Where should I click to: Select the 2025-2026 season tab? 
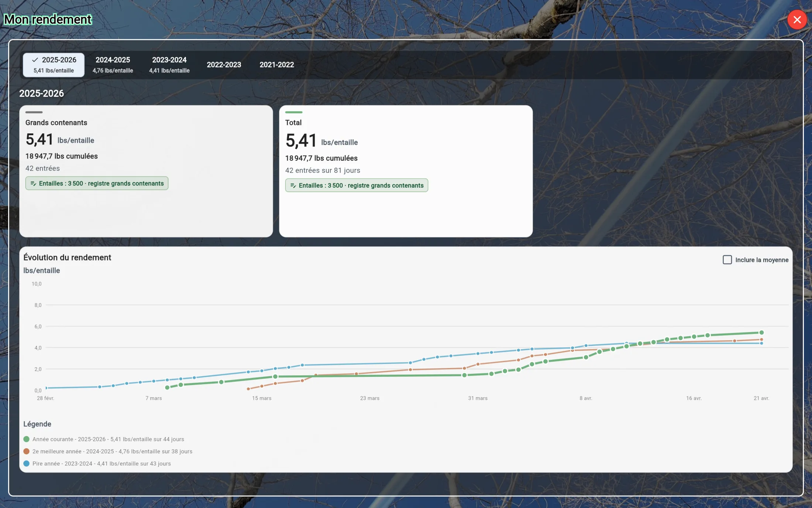point(54,65)
